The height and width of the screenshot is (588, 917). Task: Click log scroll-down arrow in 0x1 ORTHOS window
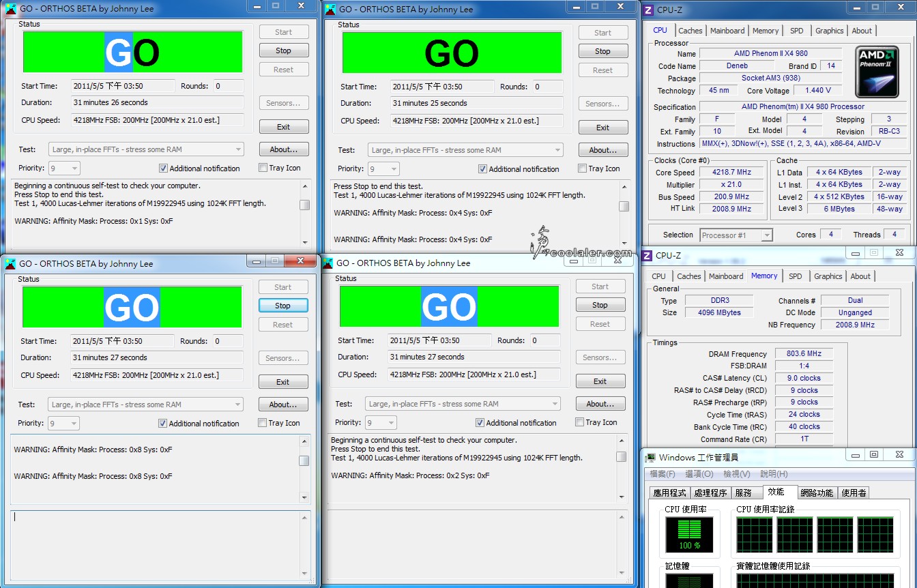tap(305, 242)
